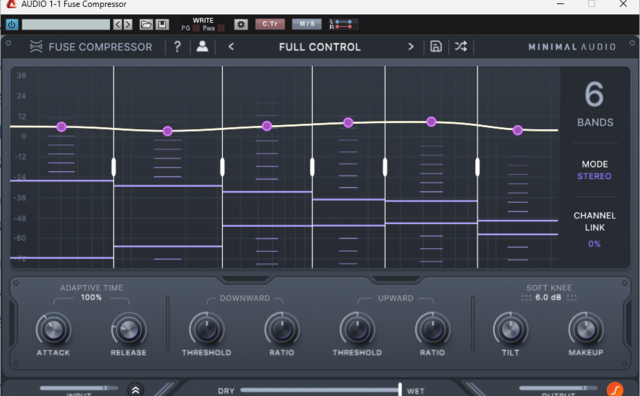Grab crossover handle between bands 2 and 3

click(x=222, y=167)
